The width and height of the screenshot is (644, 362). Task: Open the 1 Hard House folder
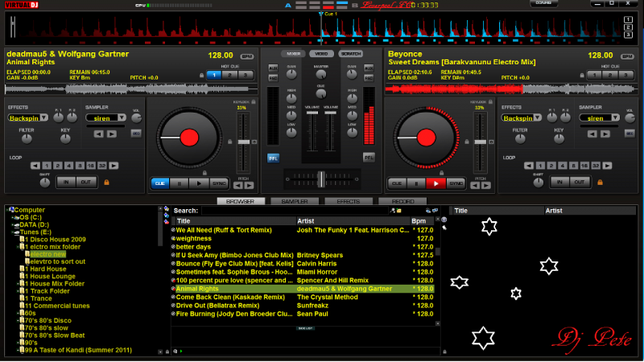[45, 269]
